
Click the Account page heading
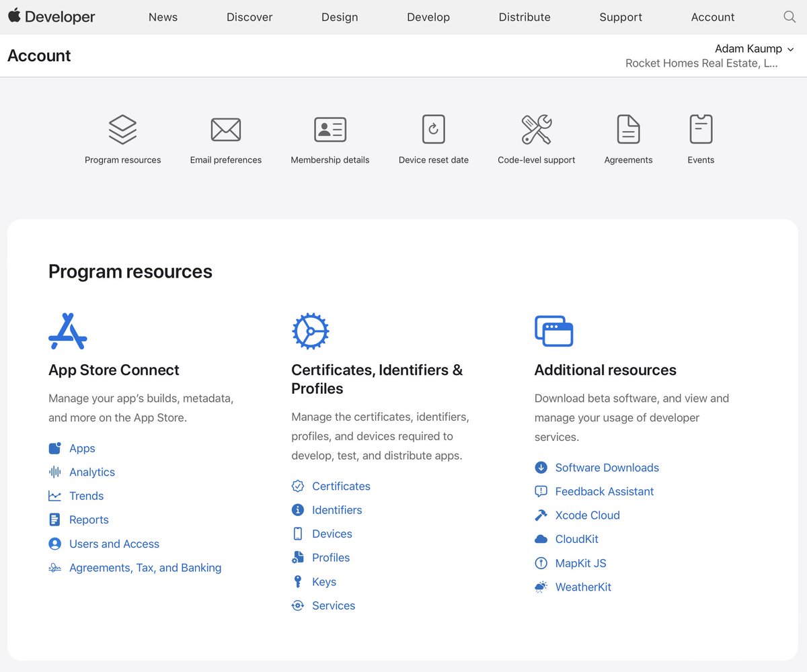point(39,56)
